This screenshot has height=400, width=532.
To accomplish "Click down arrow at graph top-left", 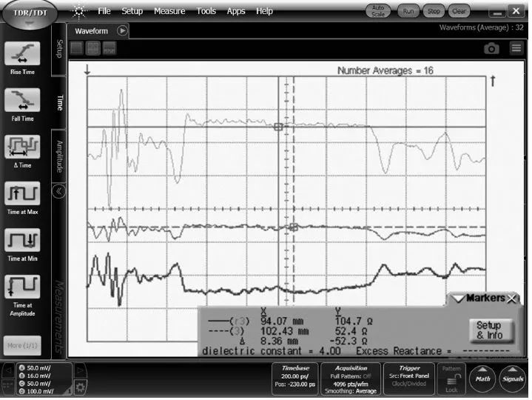I will point(87,70).
